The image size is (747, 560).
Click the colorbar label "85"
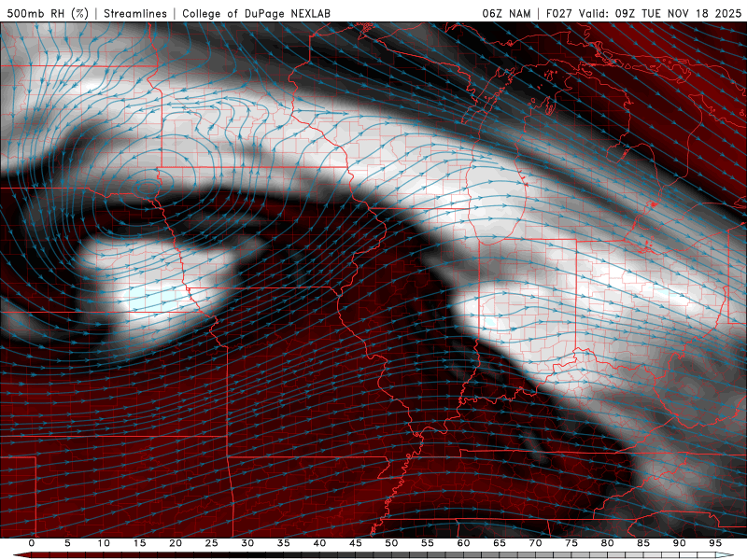(x=643, y=543)
